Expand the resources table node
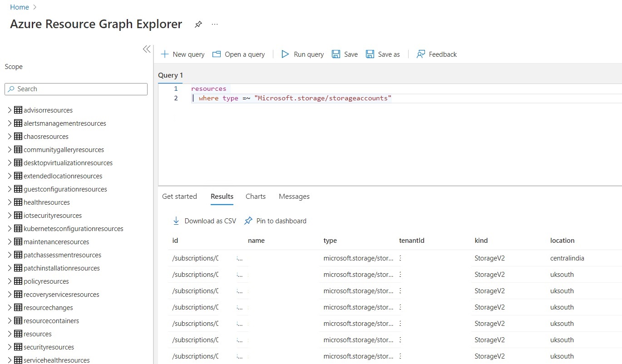Viewport: 622px width, 364px height. [x=10, y=334]
